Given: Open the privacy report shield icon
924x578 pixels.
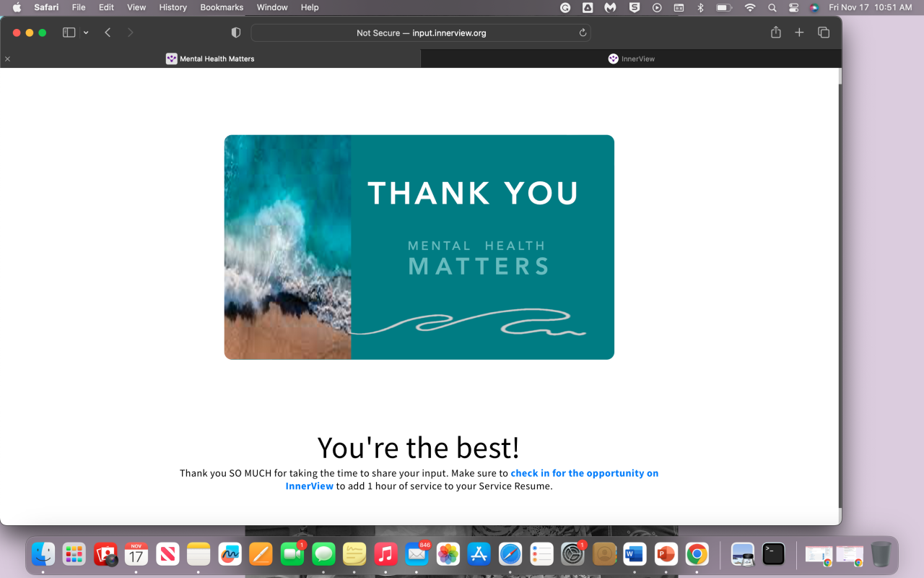Looking at the screenshot, I should [x=235, y=33].
